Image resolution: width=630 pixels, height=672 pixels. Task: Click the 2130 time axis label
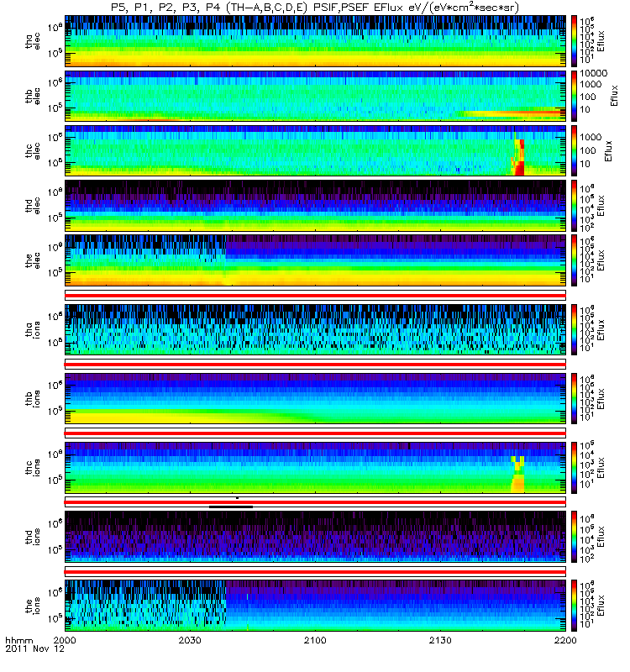click(x=440, y=640)
